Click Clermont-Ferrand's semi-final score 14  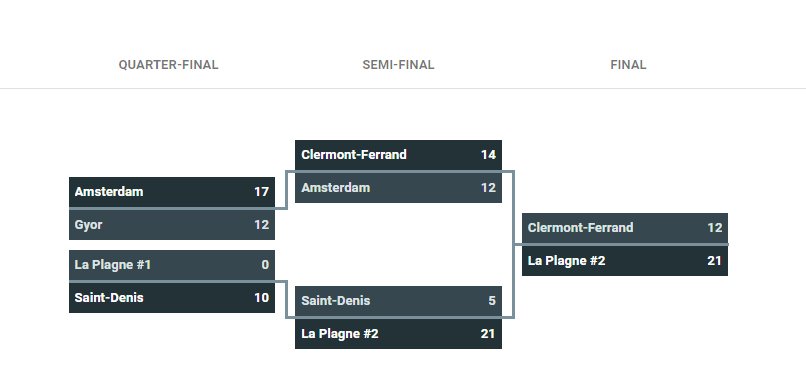click(x=488, y=155)
